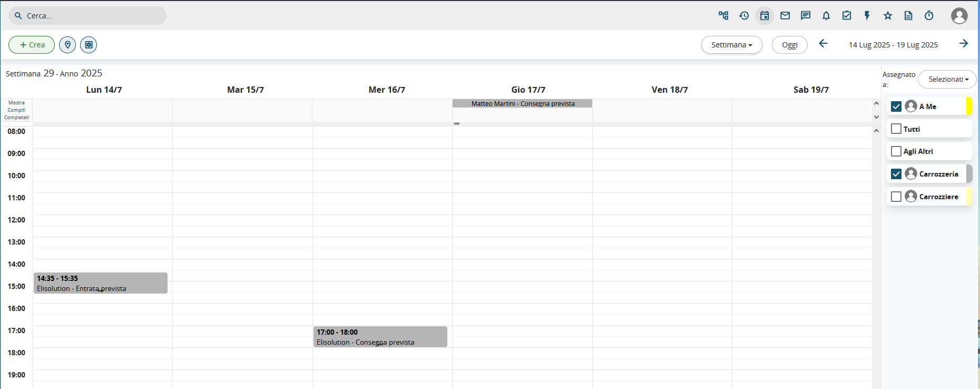Click the Crea button
This screenshot has width=980, height=389.
point(32,45)
